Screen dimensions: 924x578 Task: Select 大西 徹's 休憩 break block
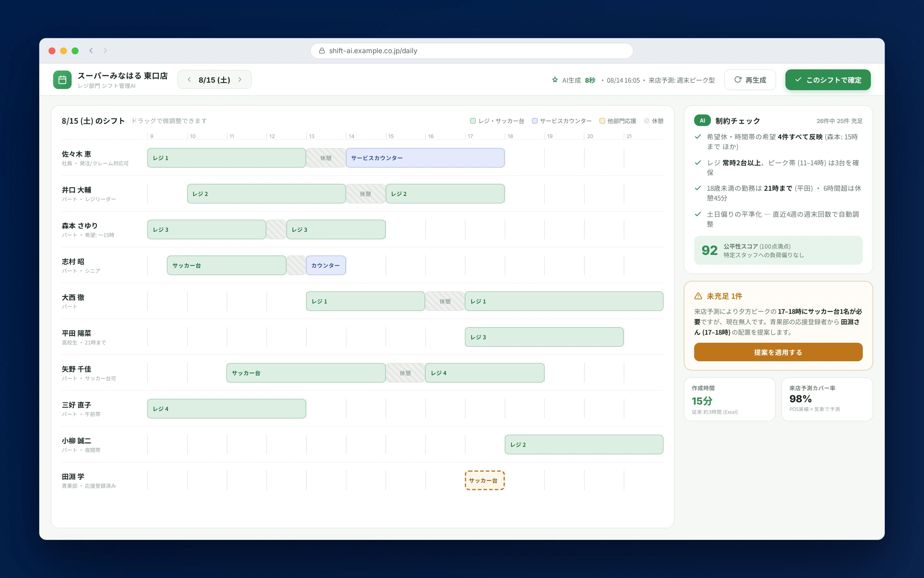point(445,301)
